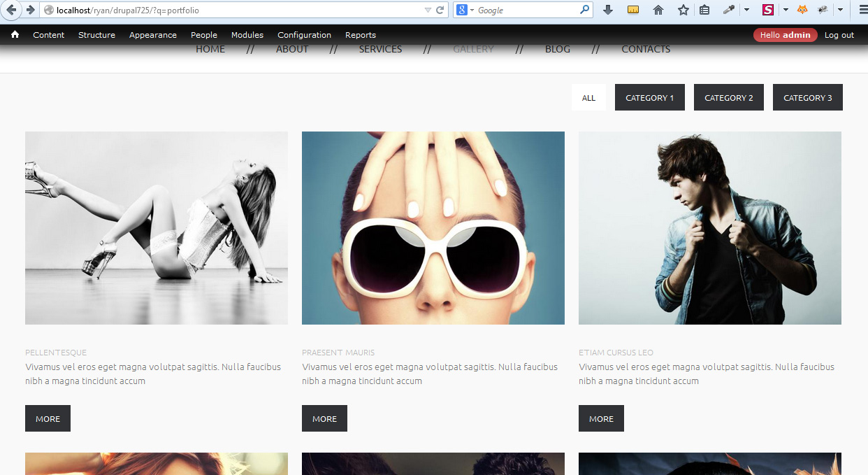Viewport: 868px width, 475px height.
Task: Bookmark this page with the star icon
Action: coord(683,10)
